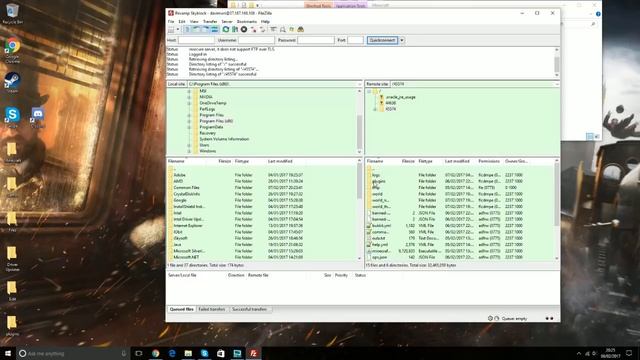This screenshot has height=360, width=640.
Task: Collapse the remote root folder node
Action: (369, 91)
